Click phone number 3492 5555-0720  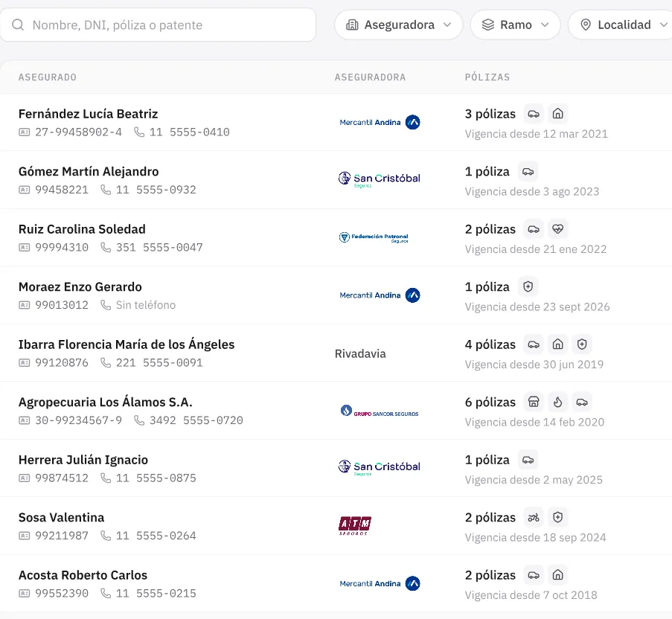click(x=196, y=420)
